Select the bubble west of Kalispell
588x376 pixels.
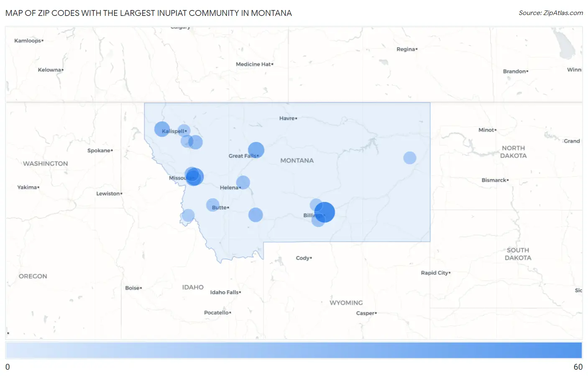tap(162, 129)
